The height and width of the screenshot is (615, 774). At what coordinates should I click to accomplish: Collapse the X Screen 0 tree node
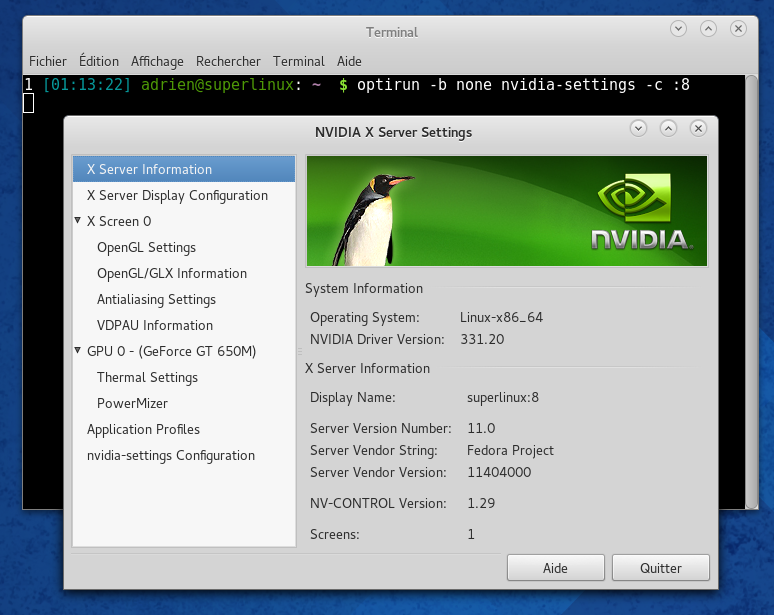pos(77,220)
